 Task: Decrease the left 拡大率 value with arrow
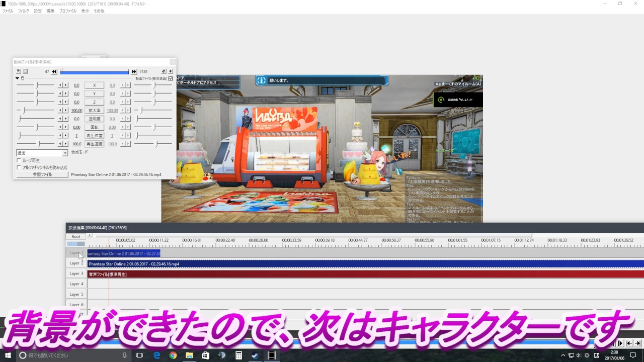click(x=61, y=110)
